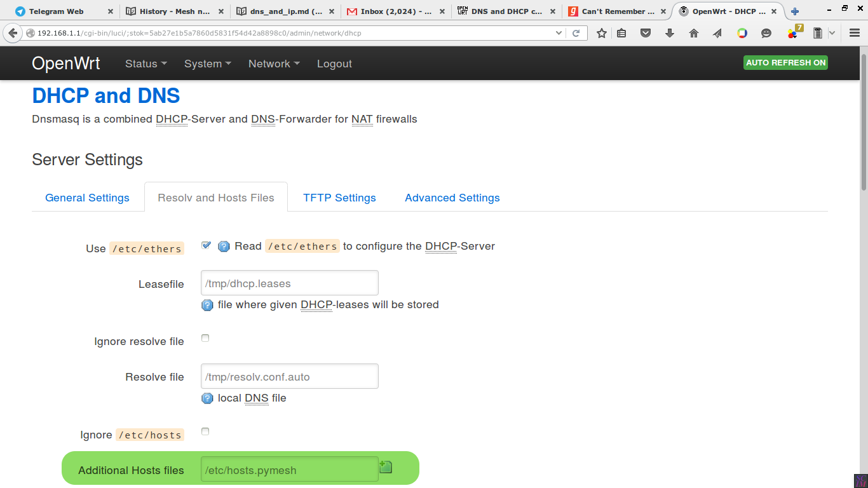Go to browser home page icon
This screenshot has width=868, height=488.
[694, 33]
